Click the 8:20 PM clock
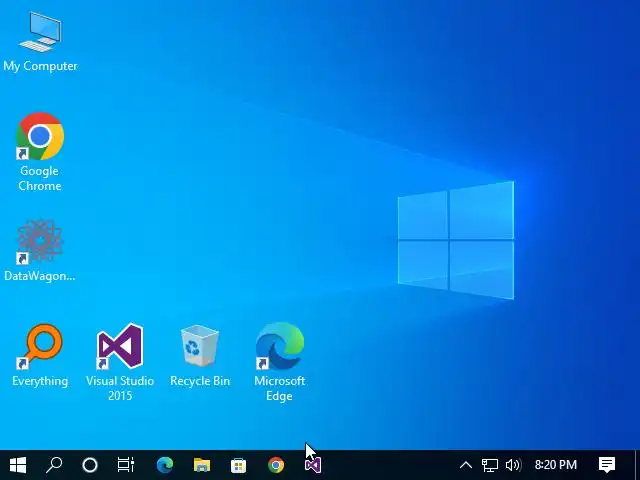The height and width of the screenshot is (480, 640). click(x=556, y=465)
